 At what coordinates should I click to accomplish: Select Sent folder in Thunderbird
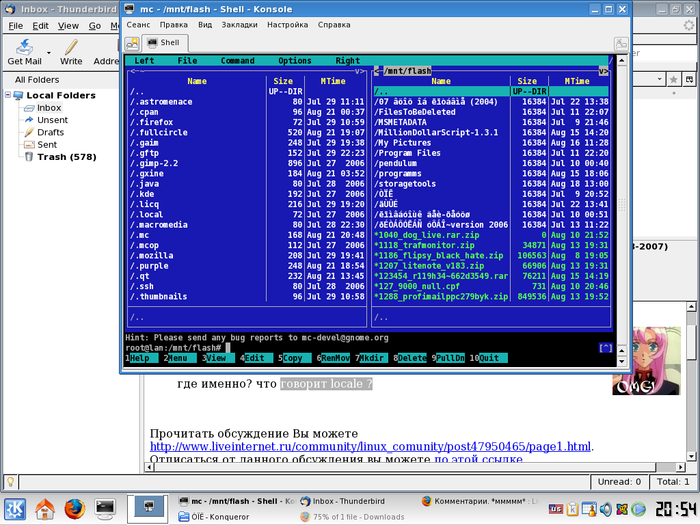[x=47, y=145]
